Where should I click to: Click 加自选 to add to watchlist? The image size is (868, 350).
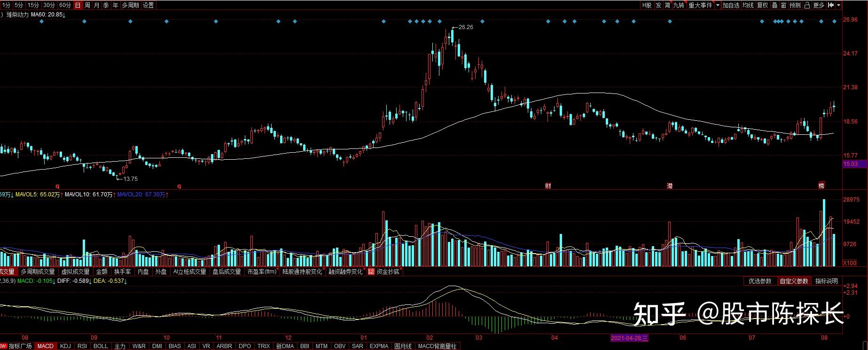click(x=731, y=5)
